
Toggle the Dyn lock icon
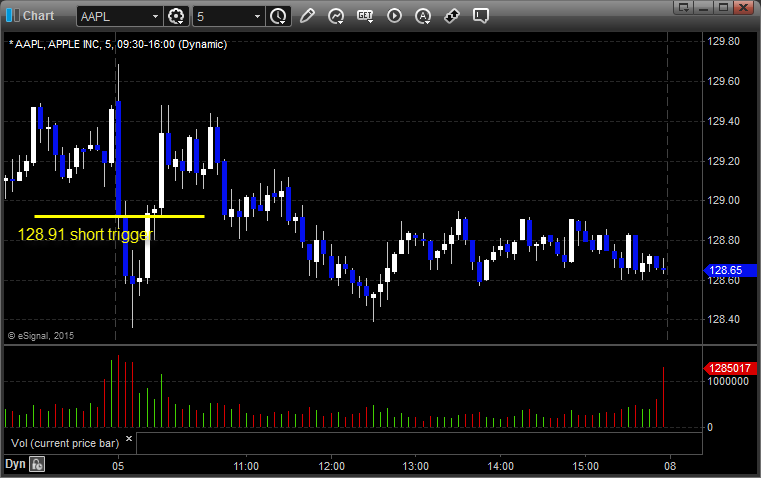tap(37, 464)
